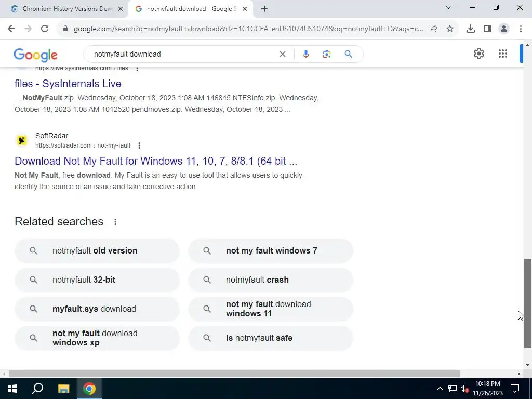Open Windows taskbar search

(x=37, y=389)
